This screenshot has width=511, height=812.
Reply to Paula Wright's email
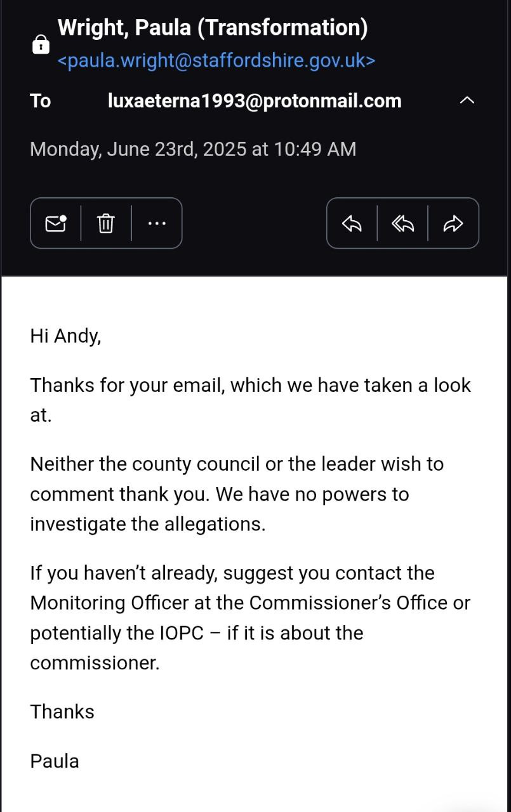pyautogui.click(x=352, y=223)
